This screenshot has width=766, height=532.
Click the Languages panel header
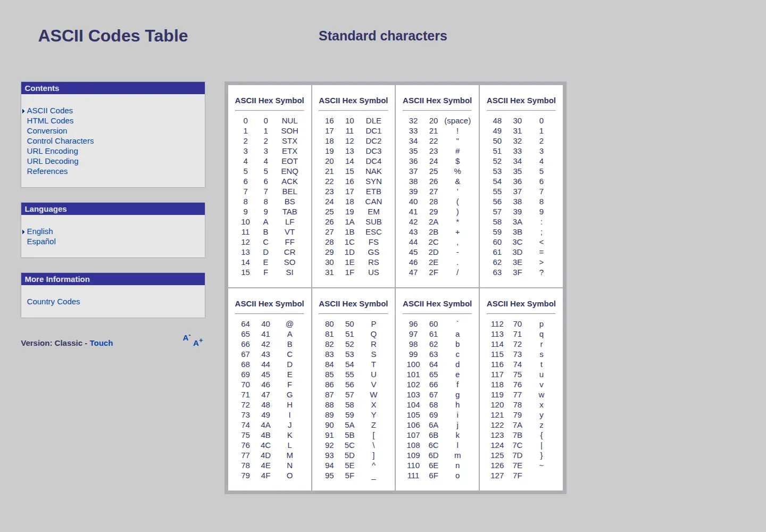pos(113,209)
